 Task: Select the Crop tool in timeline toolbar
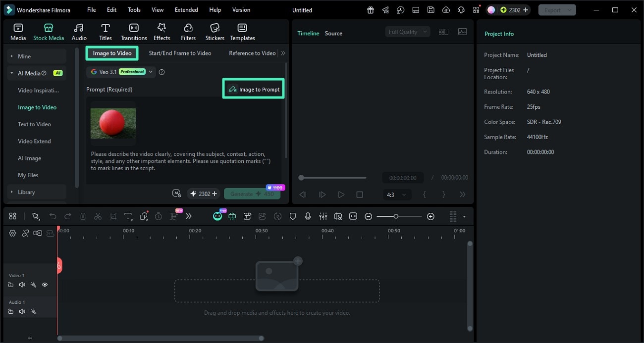[113, 216]
